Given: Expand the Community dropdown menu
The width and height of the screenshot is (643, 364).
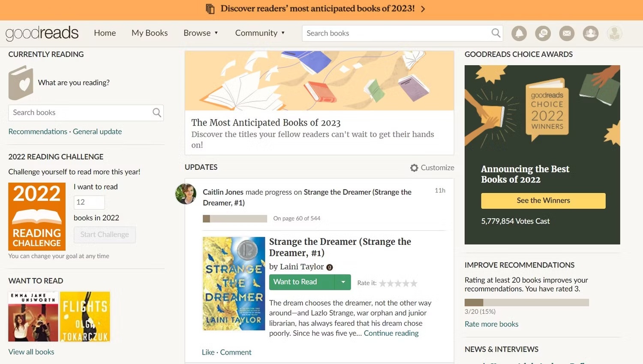Looking at the screenshot, I should pos(260,33).
